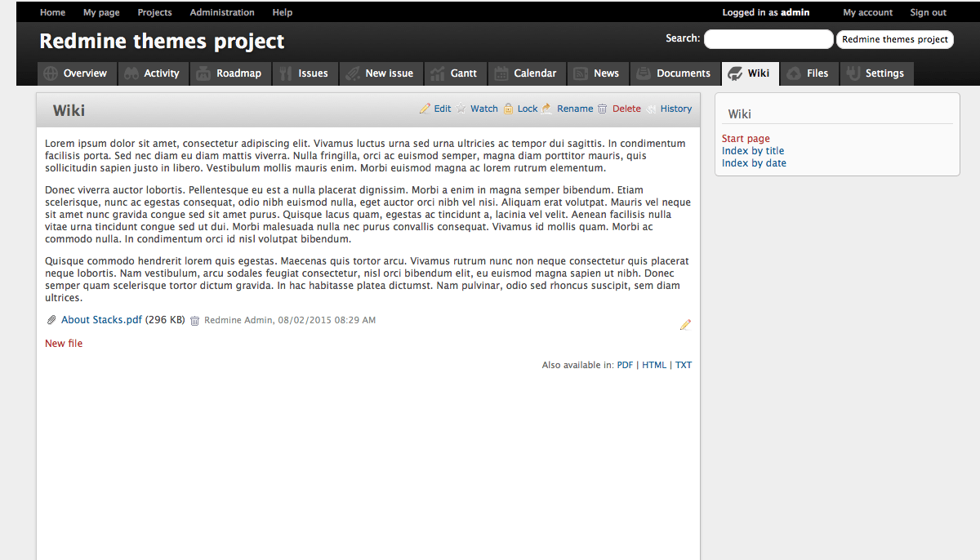980x560 pixels.
Task: Go to the Files tab
Action: coord(808,73)
